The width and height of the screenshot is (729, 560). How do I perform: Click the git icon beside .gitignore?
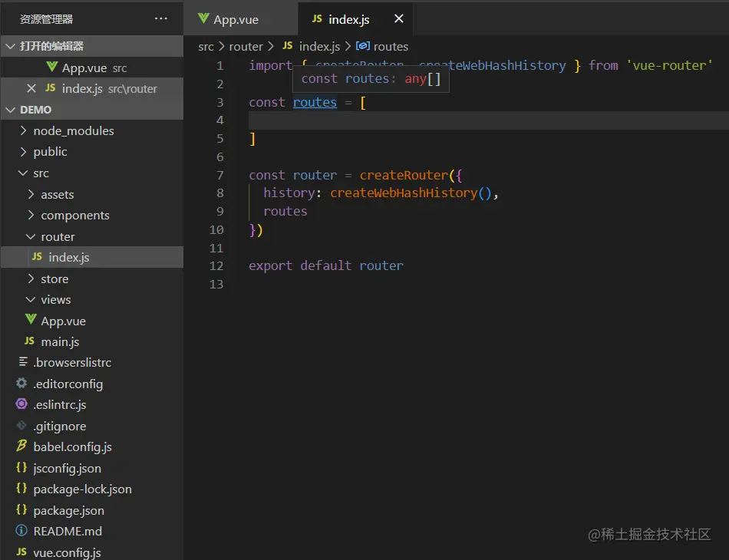pos(21,425)
